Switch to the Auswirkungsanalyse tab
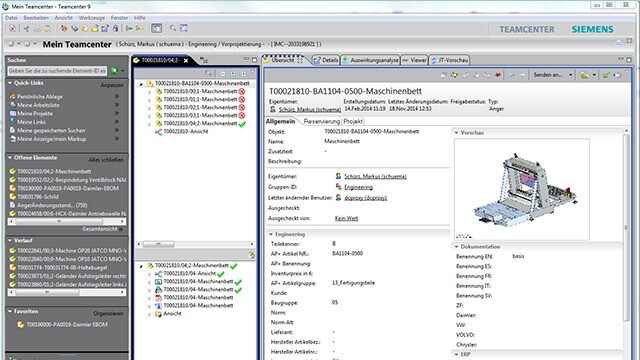The image size is (640, 360). [x=370, y=60]
